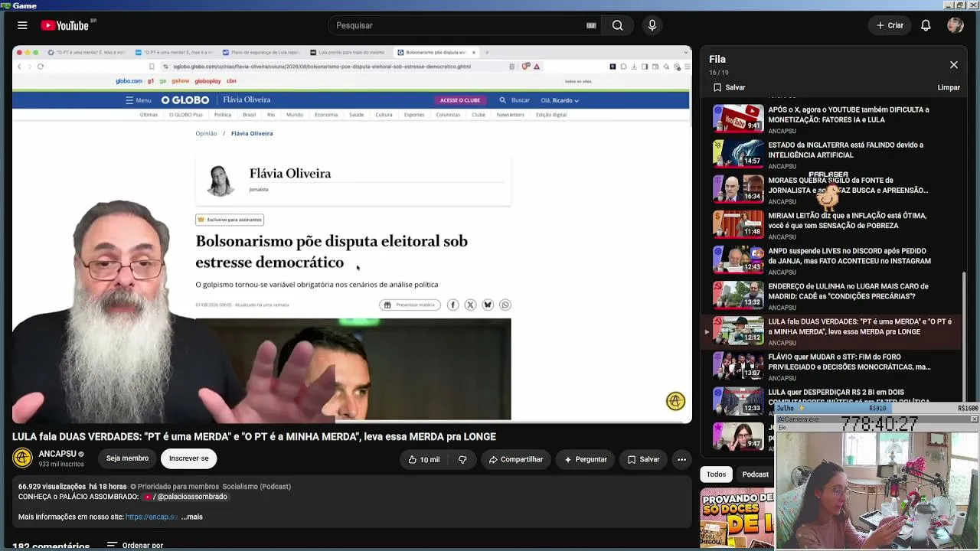
Task: Open the ANCAPSU channel avatar
Action: click(22, 458)
